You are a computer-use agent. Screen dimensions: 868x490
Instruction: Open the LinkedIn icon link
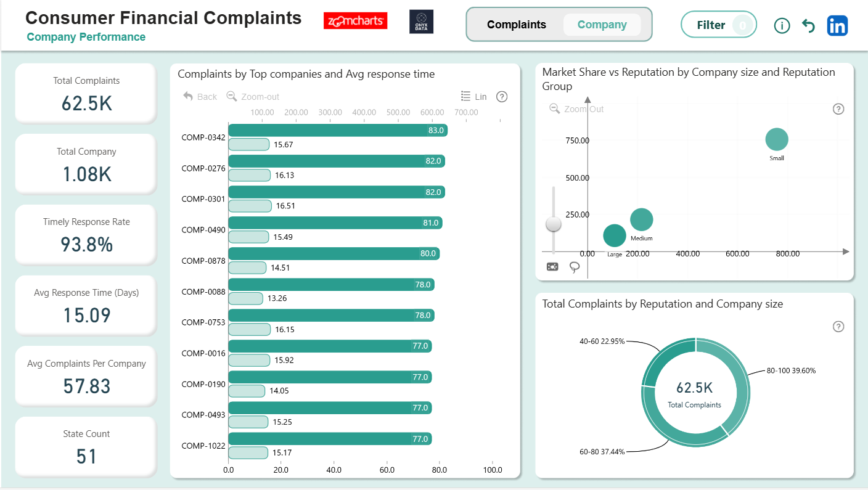[837, 25]
